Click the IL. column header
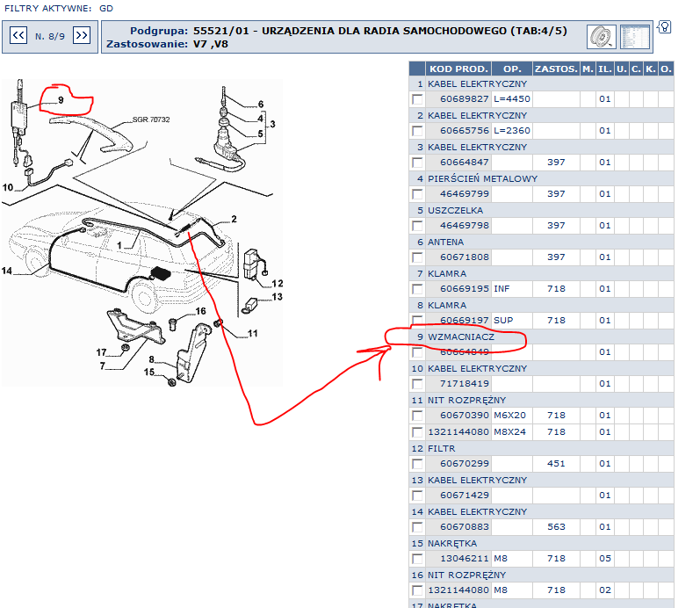This screenshot has height=608, width=700. (x=605, y=69)
